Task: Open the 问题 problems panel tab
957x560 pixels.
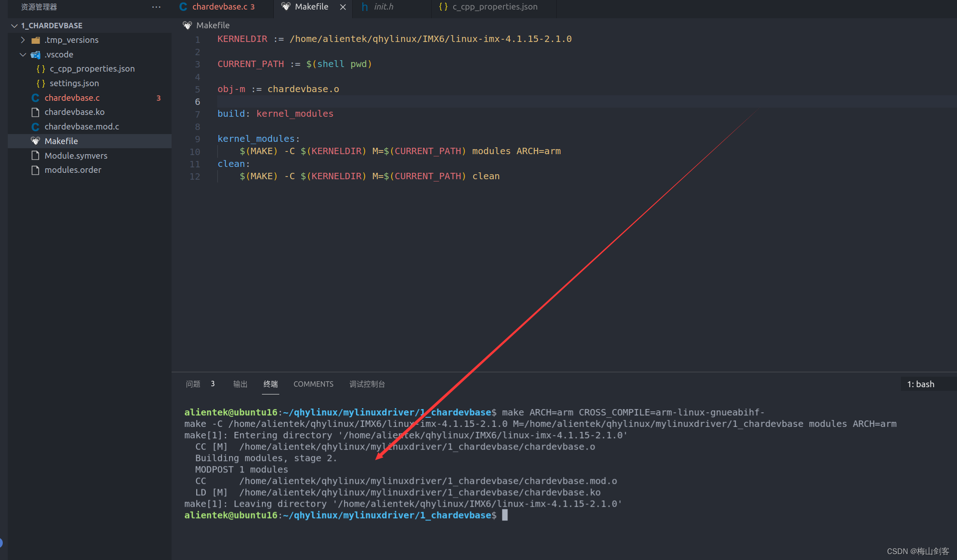Action: click(193, 384)
